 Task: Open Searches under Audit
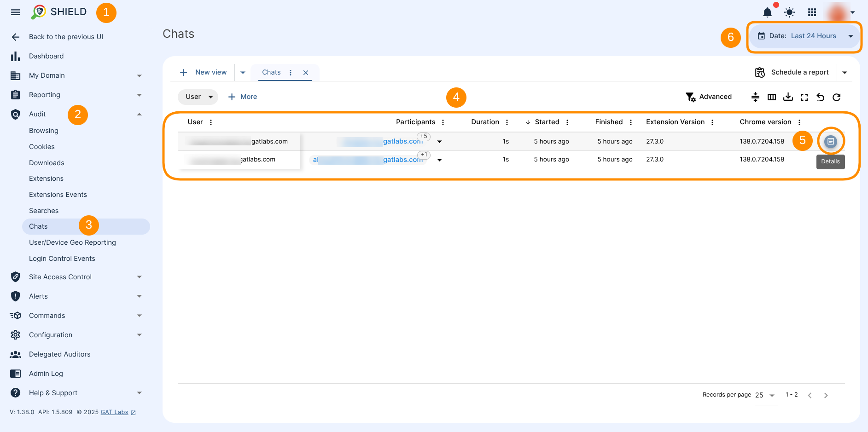44,211
